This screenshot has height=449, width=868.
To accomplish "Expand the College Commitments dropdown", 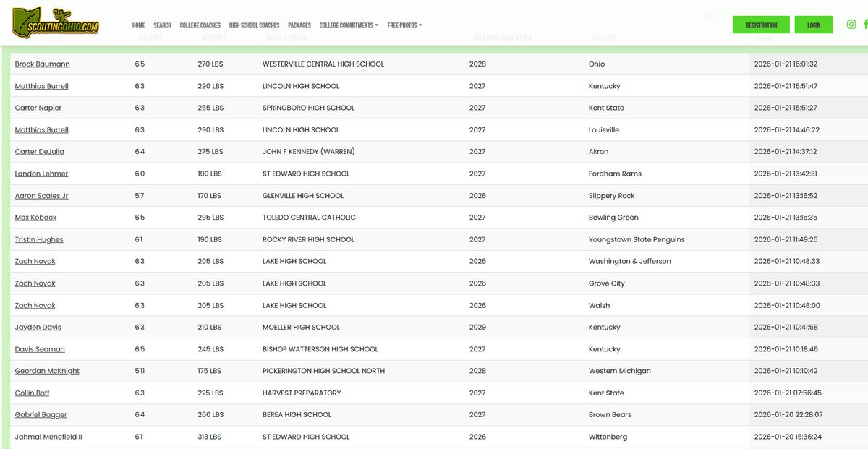I will tap(349, 25).
